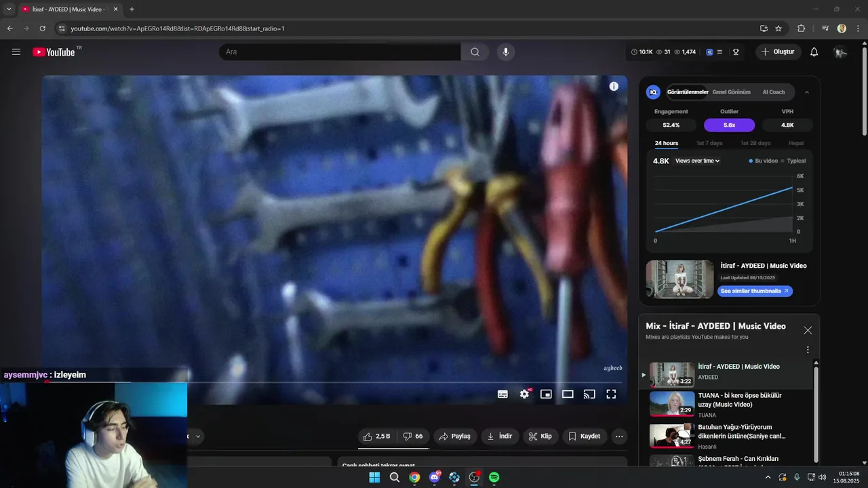Click the search magnifier button
Screen dimensions: 868x488
[475, 52]
